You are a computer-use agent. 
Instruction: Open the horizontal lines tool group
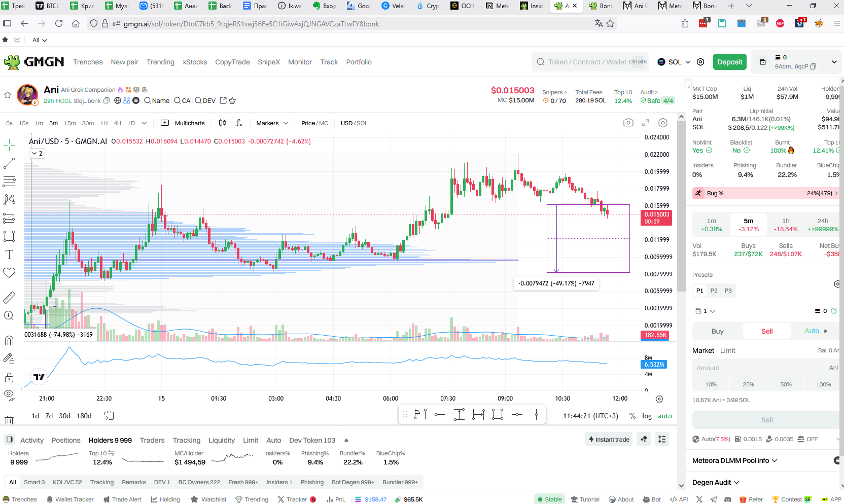tap(9, 181)
